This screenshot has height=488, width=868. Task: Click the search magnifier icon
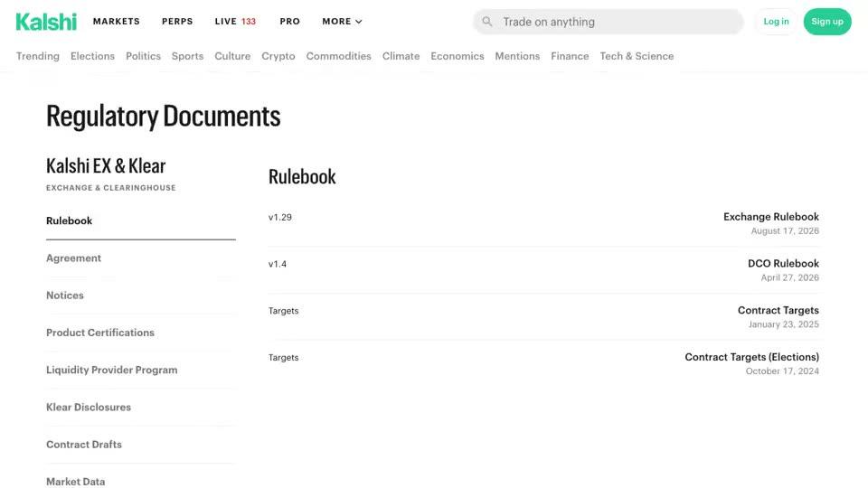click(x=487, y=22)
